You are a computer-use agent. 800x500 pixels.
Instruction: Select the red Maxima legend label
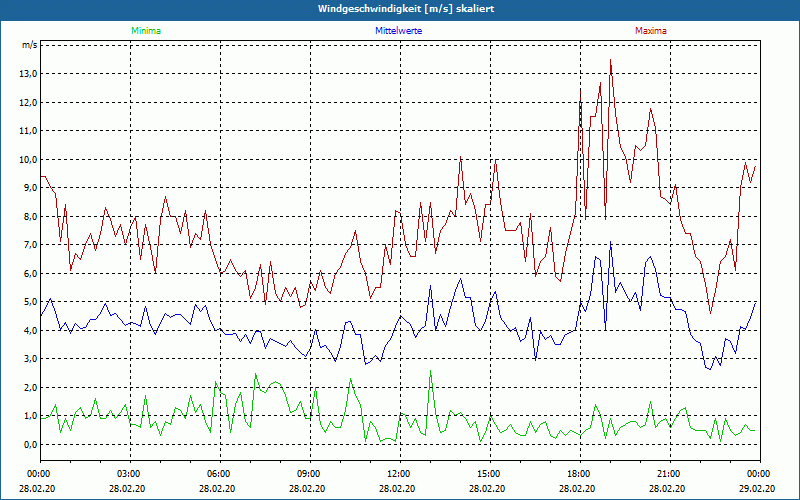click(x=651, y=31)
